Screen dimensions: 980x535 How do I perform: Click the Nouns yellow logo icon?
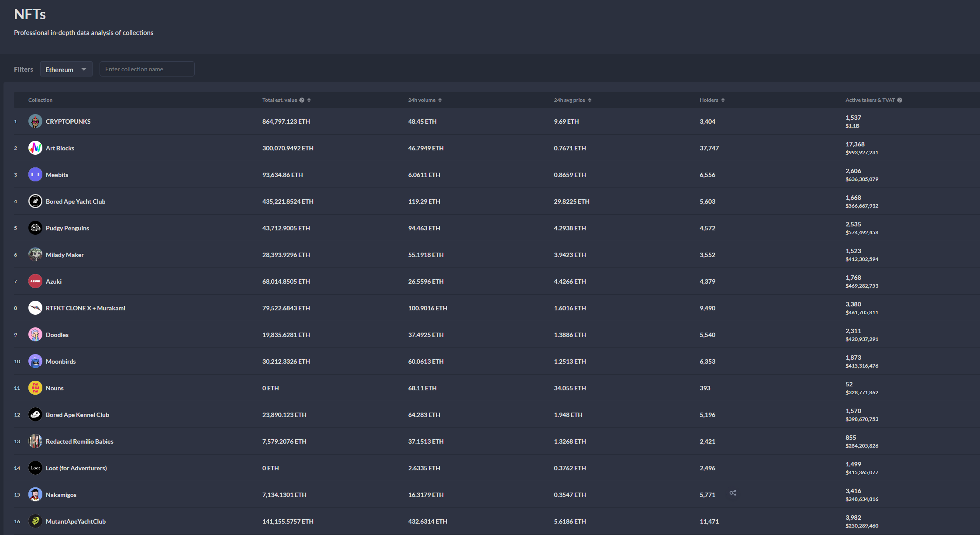(x=35, y=388)
